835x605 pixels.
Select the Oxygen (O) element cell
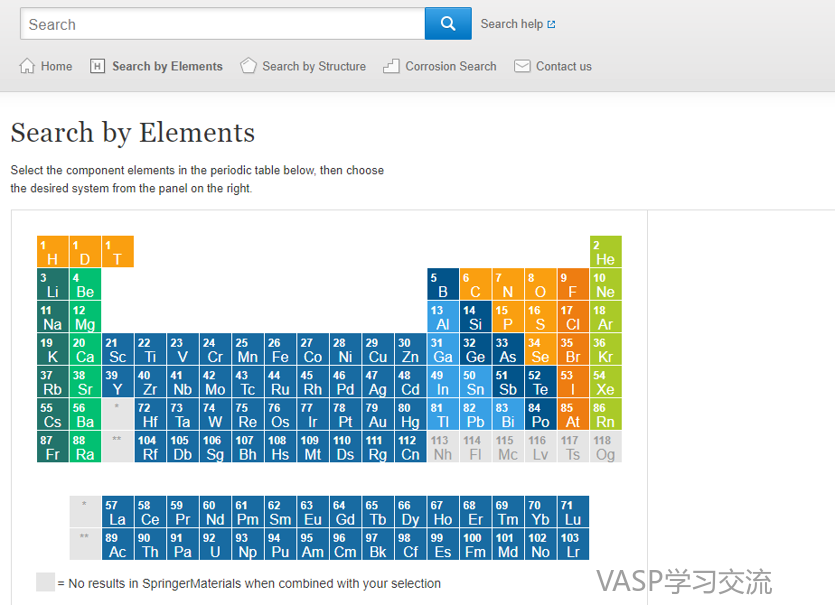[x=540, y=285]
